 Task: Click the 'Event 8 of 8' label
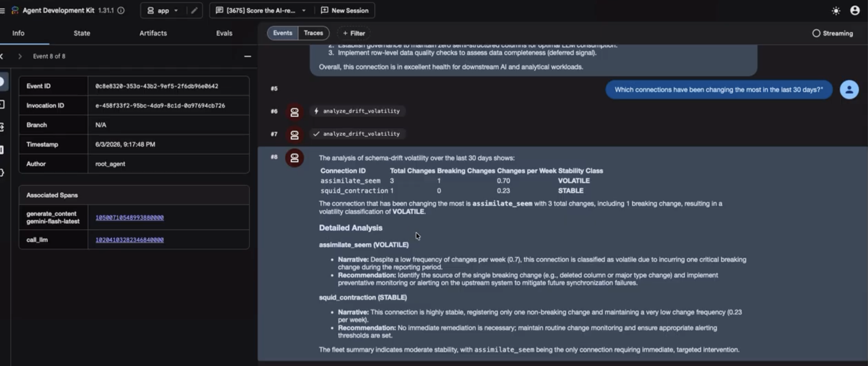click(49, 56)
